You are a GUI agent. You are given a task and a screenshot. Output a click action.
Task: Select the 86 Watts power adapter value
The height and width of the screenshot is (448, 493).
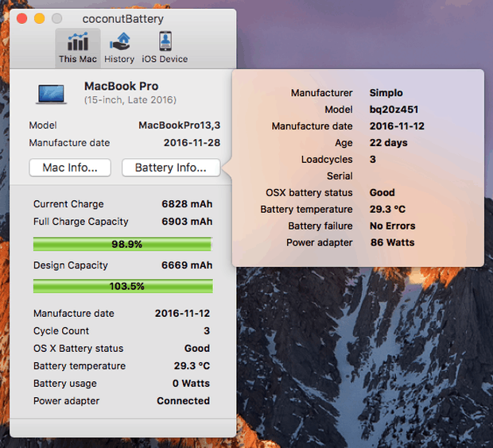(392, 242)
